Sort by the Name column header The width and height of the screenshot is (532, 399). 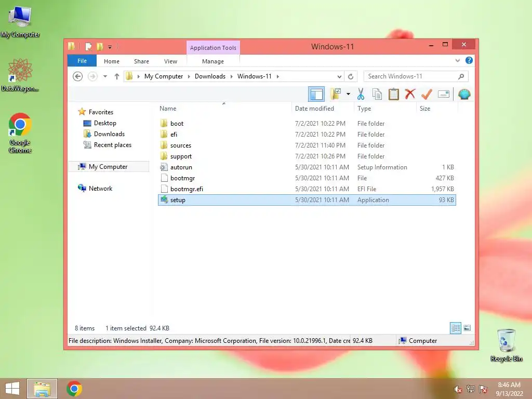[x=224, y=109]
